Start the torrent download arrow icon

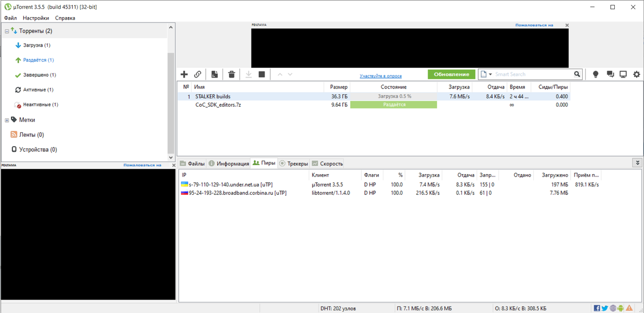pos(249,74)
